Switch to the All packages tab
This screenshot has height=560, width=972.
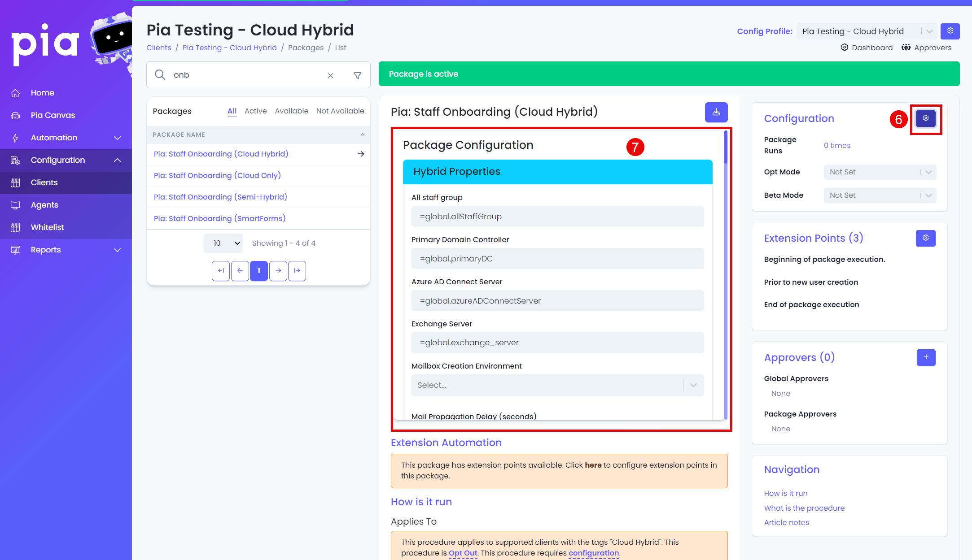232,111
